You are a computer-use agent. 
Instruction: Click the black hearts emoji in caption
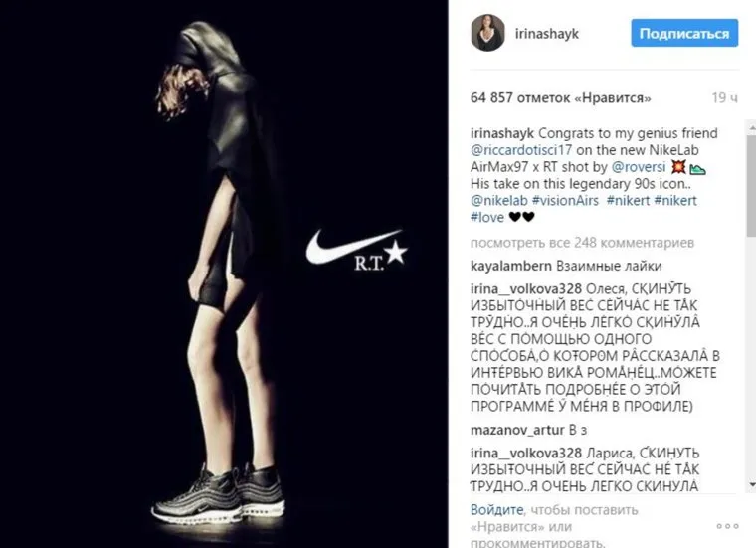(x=522, y=217)
